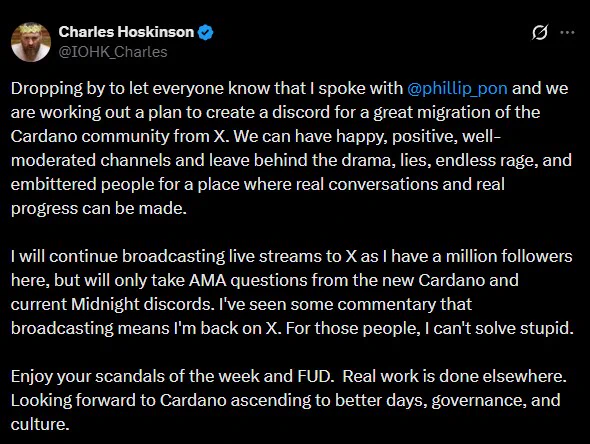Open the three-dot more options menu
590x444 pixels.
[567, 32]
